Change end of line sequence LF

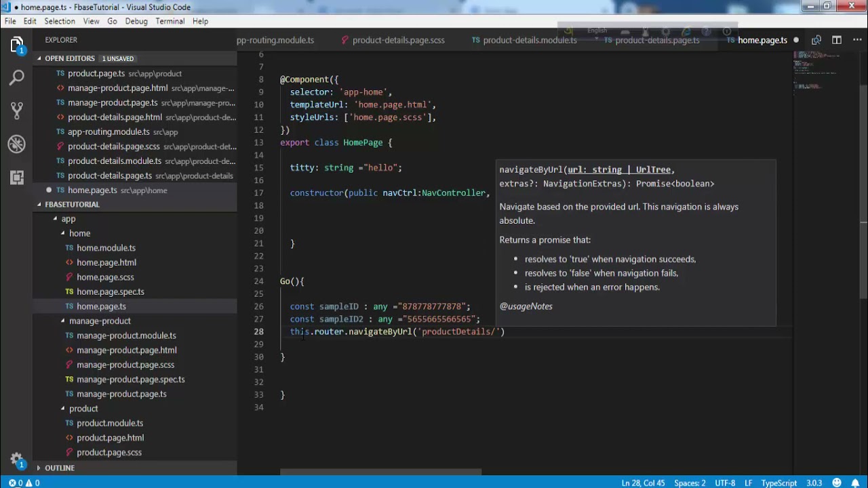(x=749, y=483)
